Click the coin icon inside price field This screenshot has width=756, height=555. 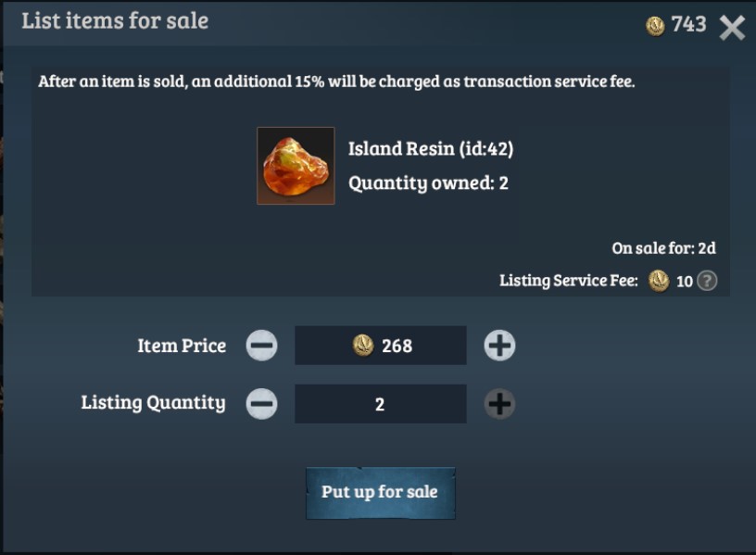click(x=363, y=346)
